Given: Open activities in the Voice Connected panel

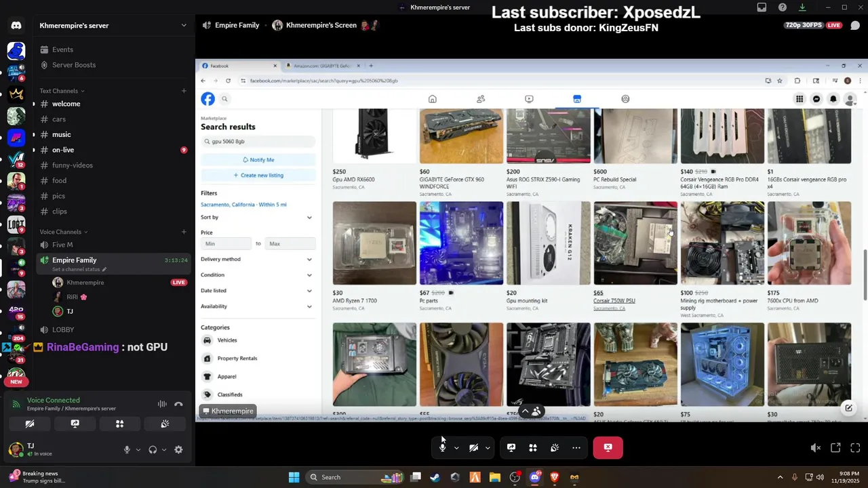Looking at the screenshot, I should pyautogui.click(x=119, y=424).
